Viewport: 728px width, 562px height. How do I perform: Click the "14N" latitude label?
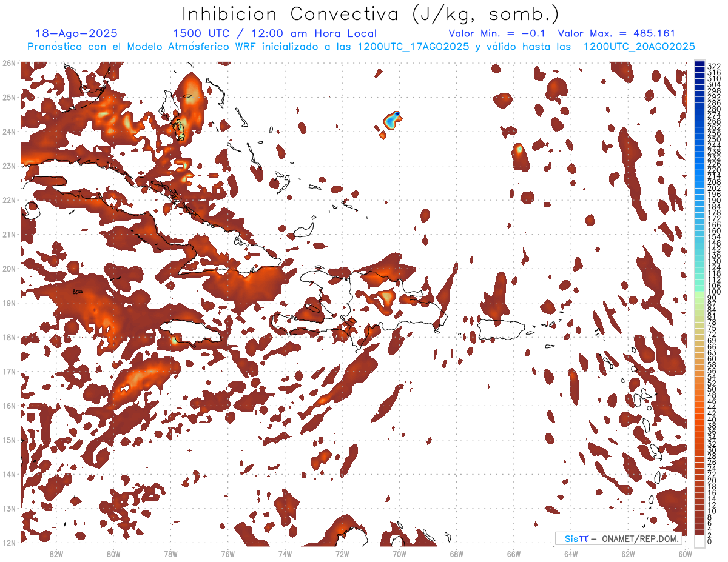pos(8,474)
